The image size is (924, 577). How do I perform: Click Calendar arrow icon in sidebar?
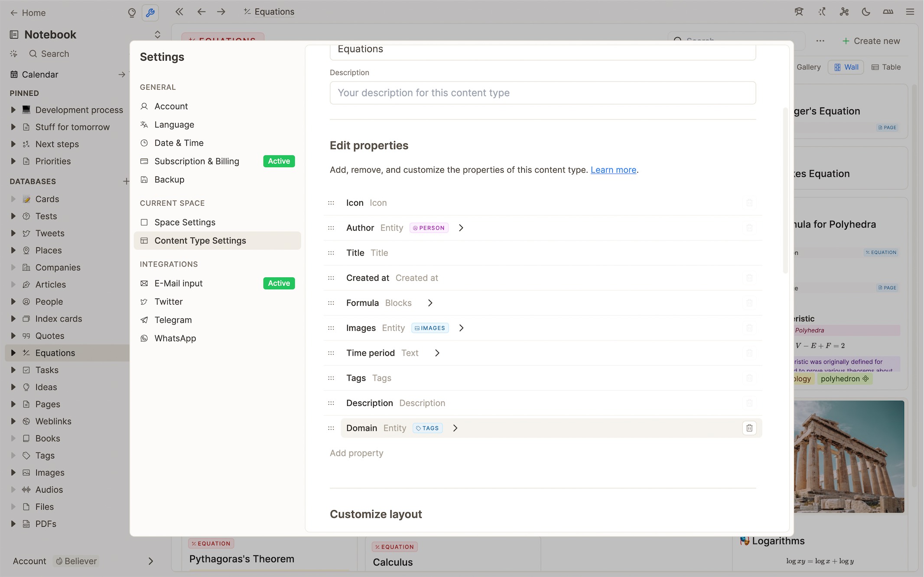[x=122, y=75]
